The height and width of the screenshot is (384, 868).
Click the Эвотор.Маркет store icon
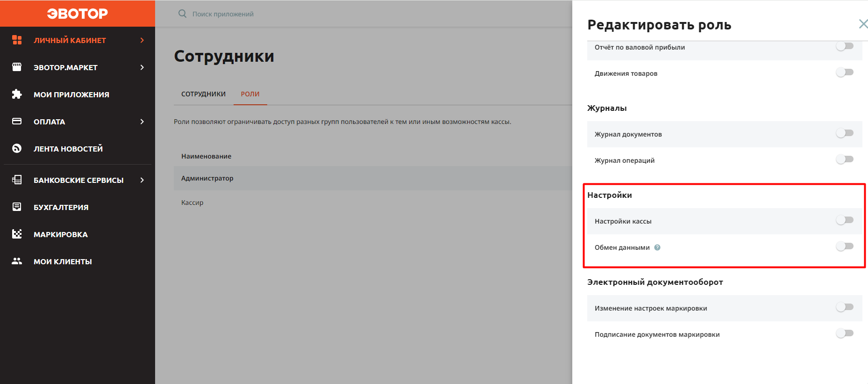(17, 67)
